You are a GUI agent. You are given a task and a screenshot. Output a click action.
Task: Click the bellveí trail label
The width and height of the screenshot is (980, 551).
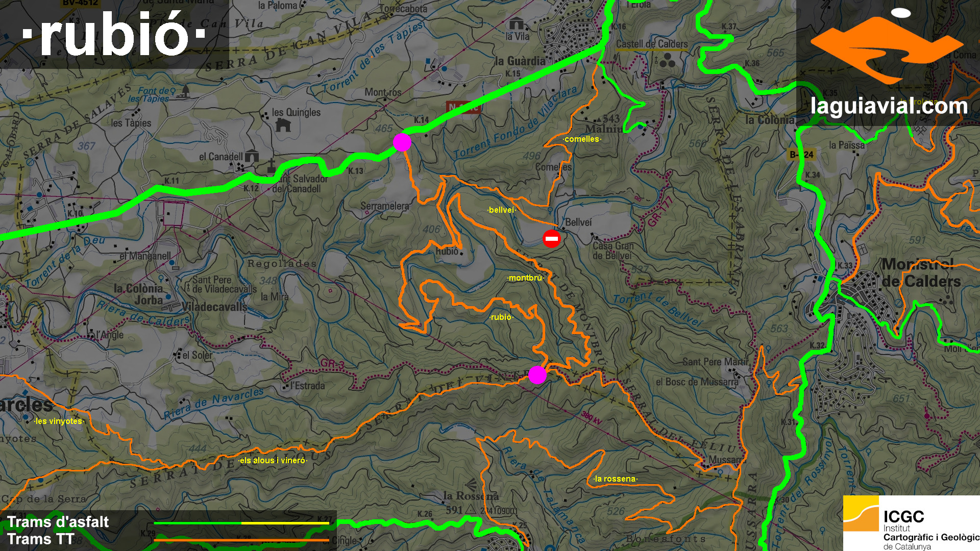pos(501,210)
